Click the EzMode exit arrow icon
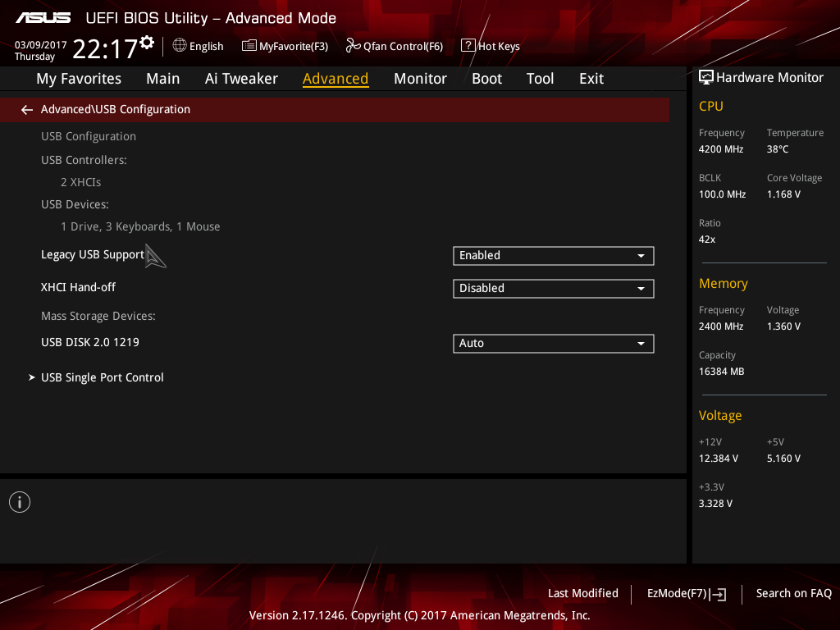The height and width of the screenshot is (630, 840). (718, 594)
